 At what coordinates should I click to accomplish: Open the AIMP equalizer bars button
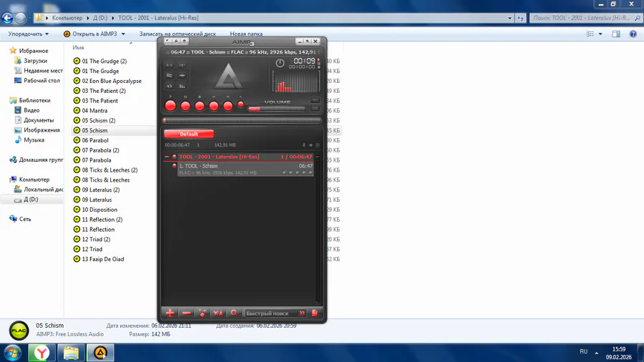coord(182,86)
